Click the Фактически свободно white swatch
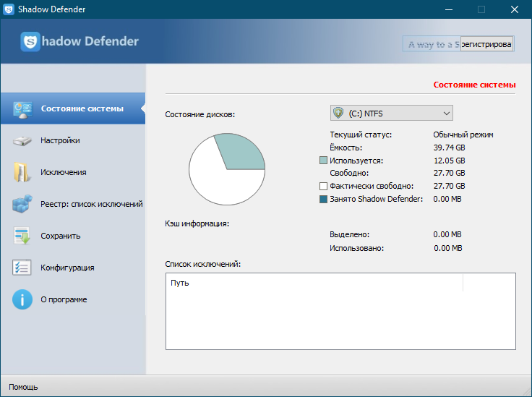The width and height of the screenshot is (532, 397). [x=323, y=186]
